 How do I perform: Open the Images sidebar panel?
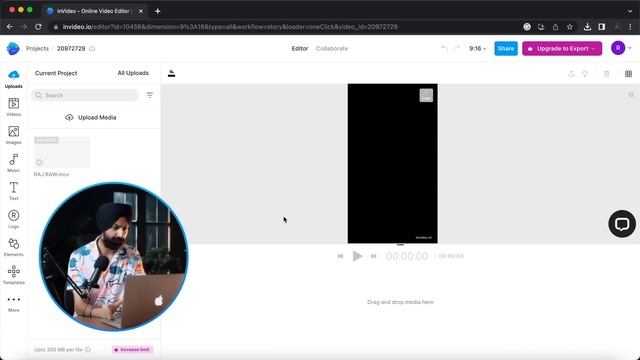pos(13,135)
